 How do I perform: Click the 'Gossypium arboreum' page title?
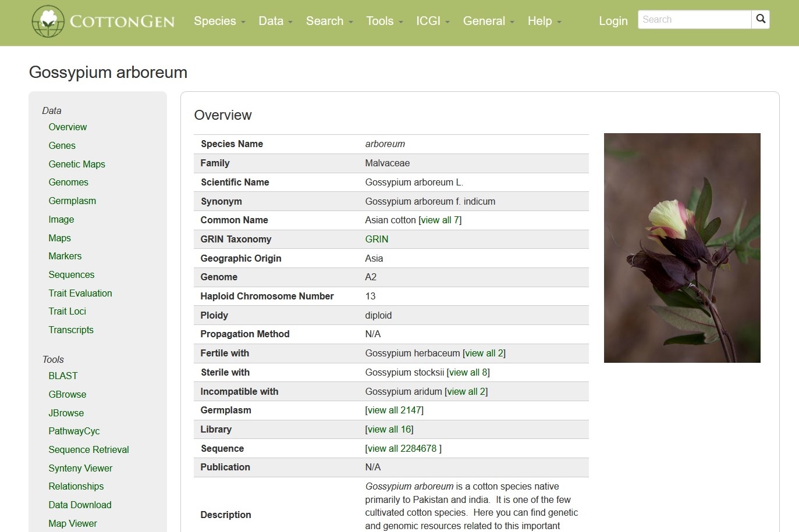(x=108, y=72)
